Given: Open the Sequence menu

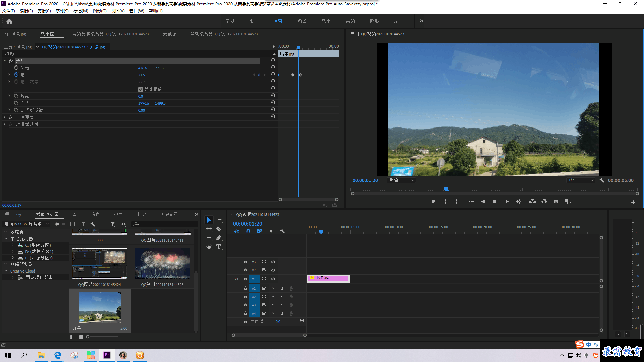Looking at the screenshot, I should (x=62, y=11).
